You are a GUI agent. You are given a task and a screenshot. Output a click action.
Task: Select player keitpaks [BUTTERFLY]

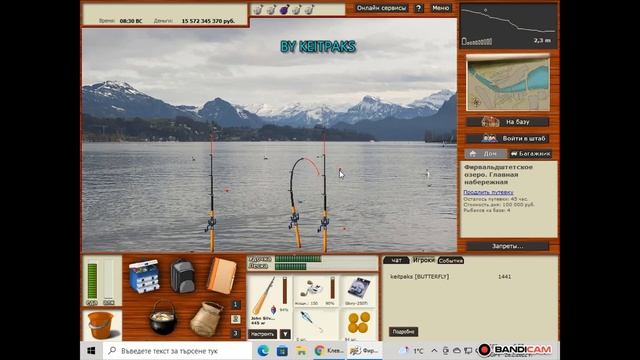click(x=420, y=276)
